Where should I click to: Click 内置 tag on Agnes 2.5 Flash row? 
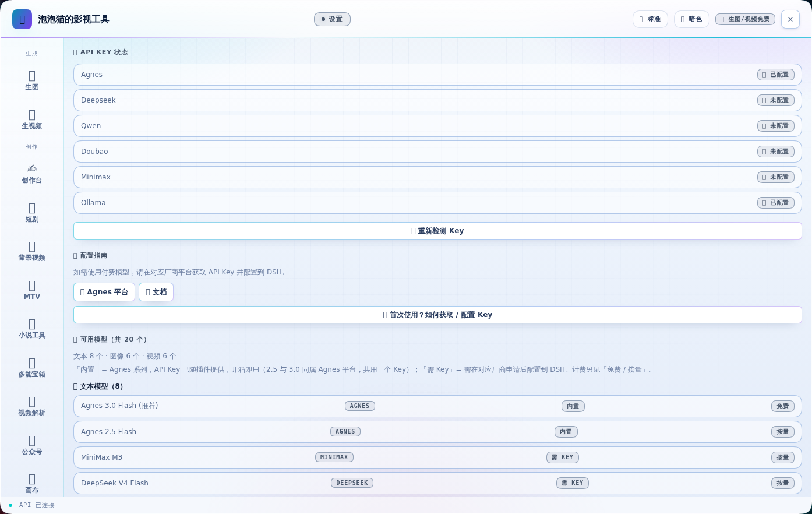pos(566,432)
